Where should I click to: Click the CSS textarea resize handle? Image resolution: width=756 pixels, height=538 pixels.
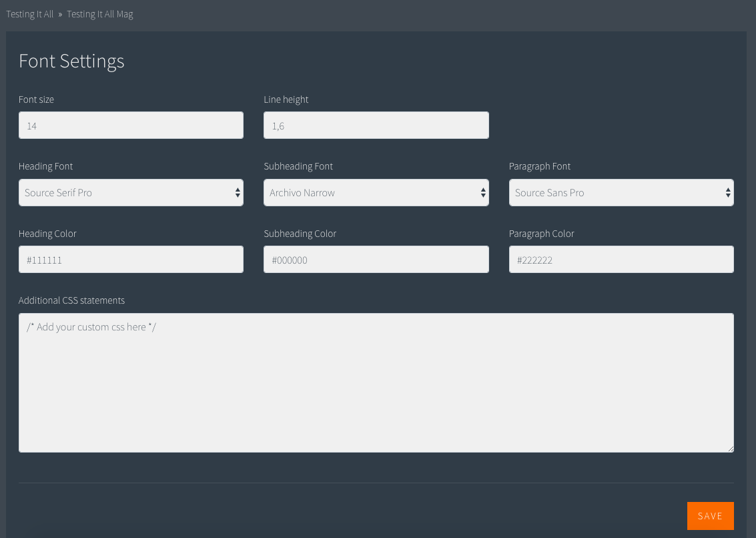tap(731, 449)
